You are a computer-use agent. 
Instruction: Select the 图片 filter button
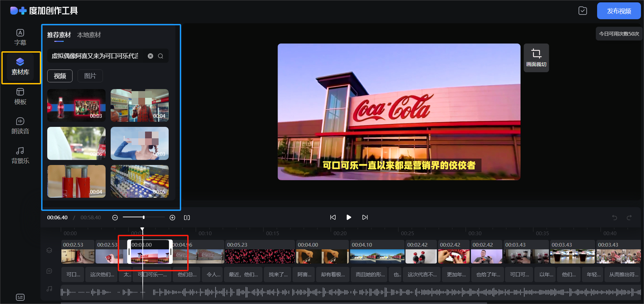pyautogui.click(x=90, y=76)
